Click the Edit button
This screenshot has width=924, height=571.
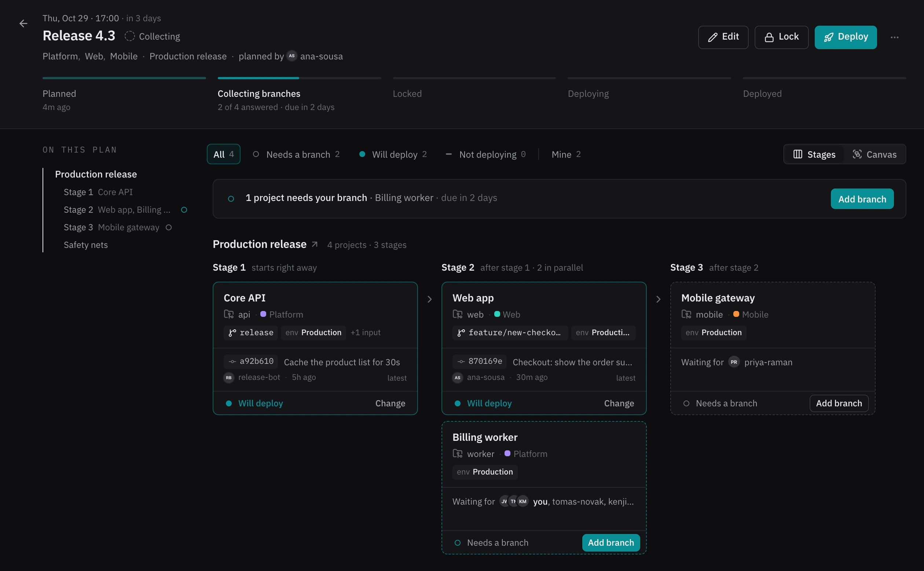[x=723, y=37]
